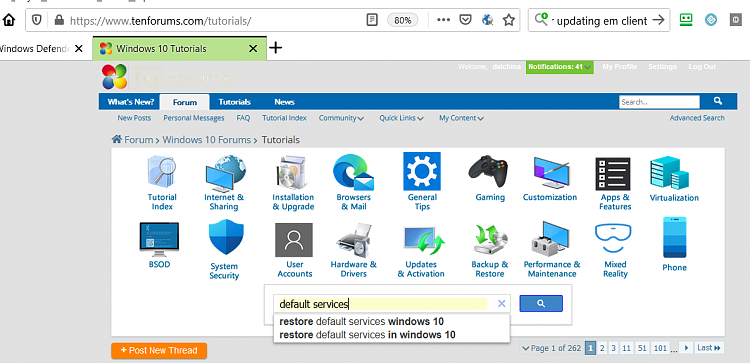Open the Phone category icon

[674, 238]
